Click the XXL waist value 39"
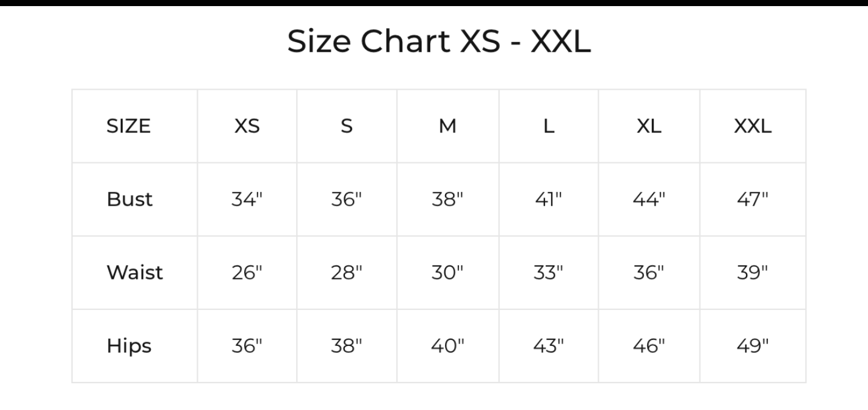 753,273
